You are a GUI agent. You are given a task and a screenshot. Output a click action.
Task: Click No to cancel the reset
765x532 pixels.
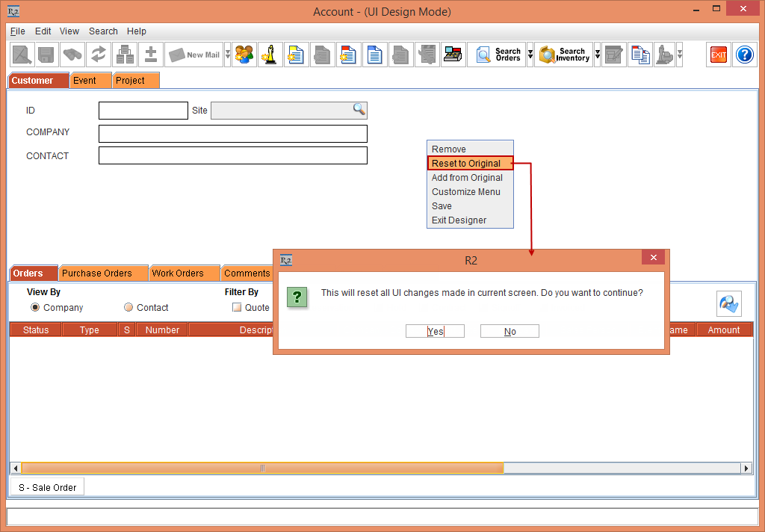click(509, 330)
